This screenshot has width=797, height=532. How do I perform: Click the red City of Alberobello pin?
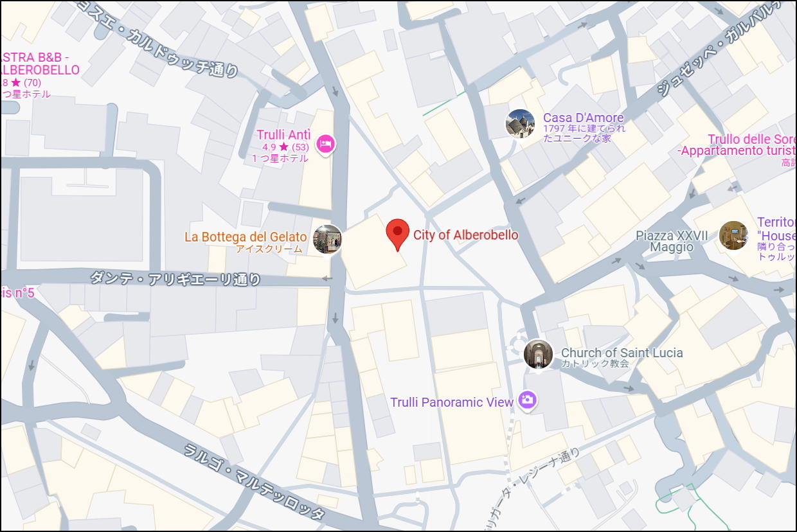[398, 235]
